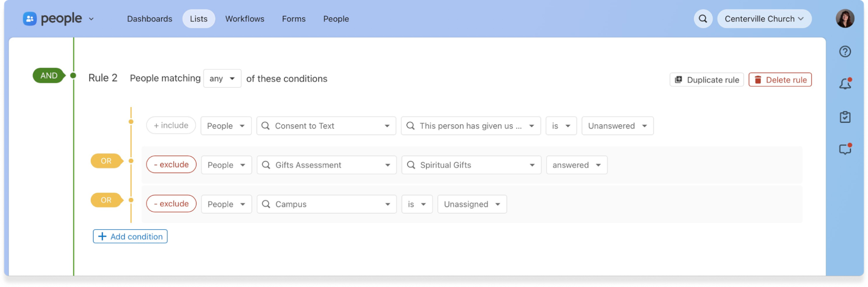This screenshot has height=287, width=868.
Task: Open search with the magnifier icon
Action: 703,19
